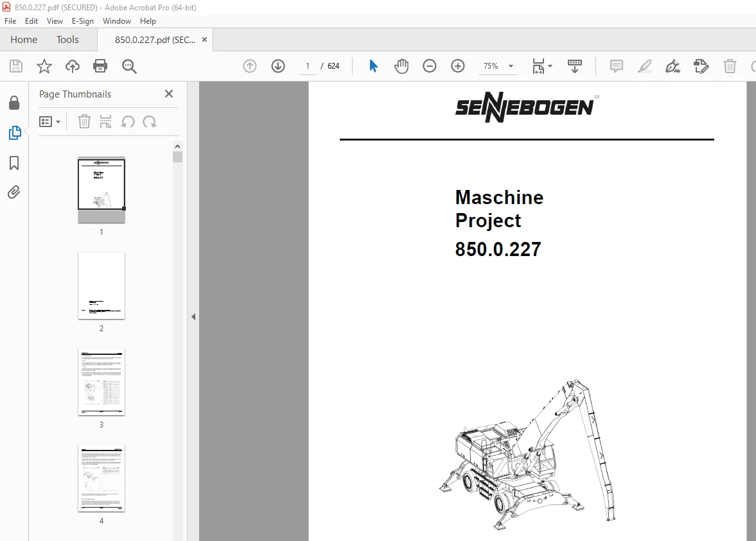Click the '850.0.227' project number text
The width and height of the screenshot is (756, 541).
(498, 249)
